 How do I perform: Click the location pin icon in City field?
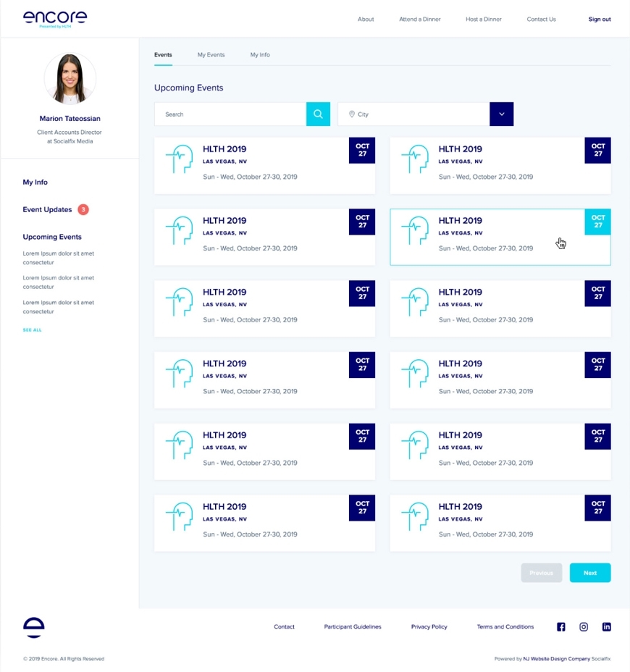click(352, 114)
